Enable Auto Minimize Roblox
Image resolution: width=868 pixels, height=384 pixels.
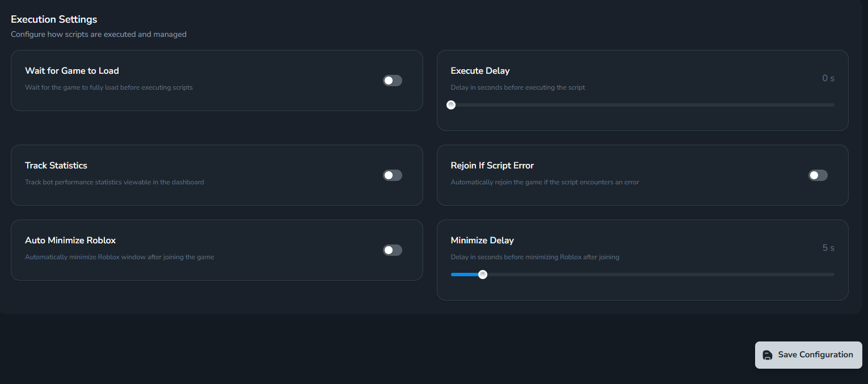pos(392,250)
